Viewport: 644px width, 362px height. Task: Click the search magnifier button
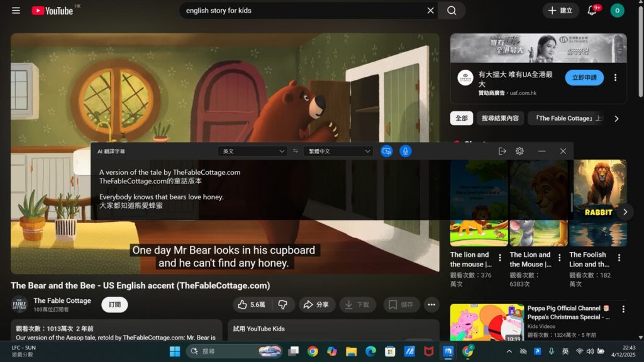(x=452, y=11)
